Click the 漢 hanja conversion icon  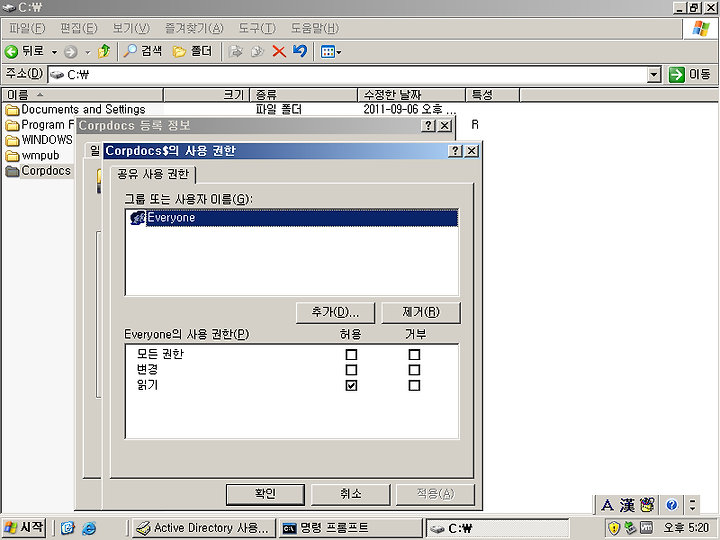point(627,505)
